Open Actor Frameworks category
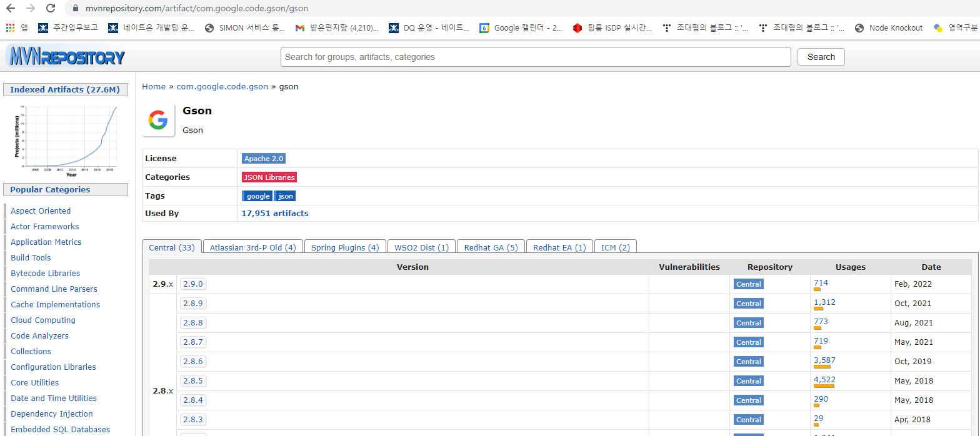This screenshot has width=980, height=436. pyautogui.click(x=45, y=226)
